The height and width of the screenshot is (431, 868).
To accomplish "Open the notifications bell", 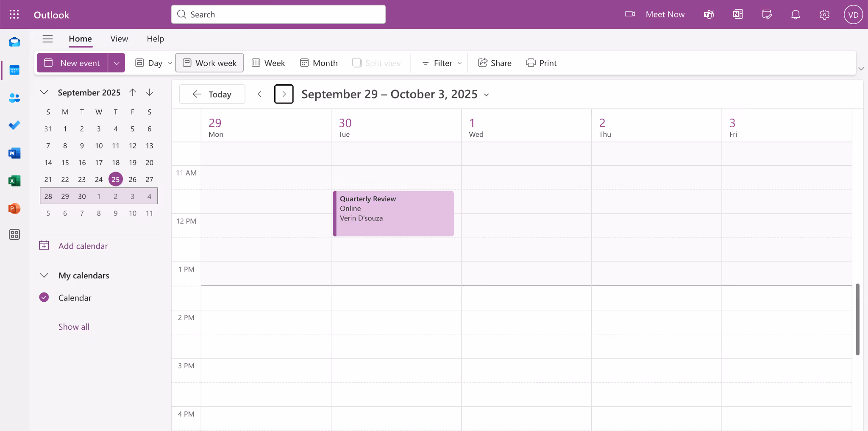I will tap(795, 14).
